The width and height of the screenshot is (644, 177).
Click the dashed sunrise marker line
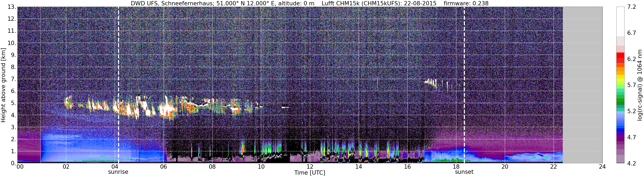tap(118, 85)
